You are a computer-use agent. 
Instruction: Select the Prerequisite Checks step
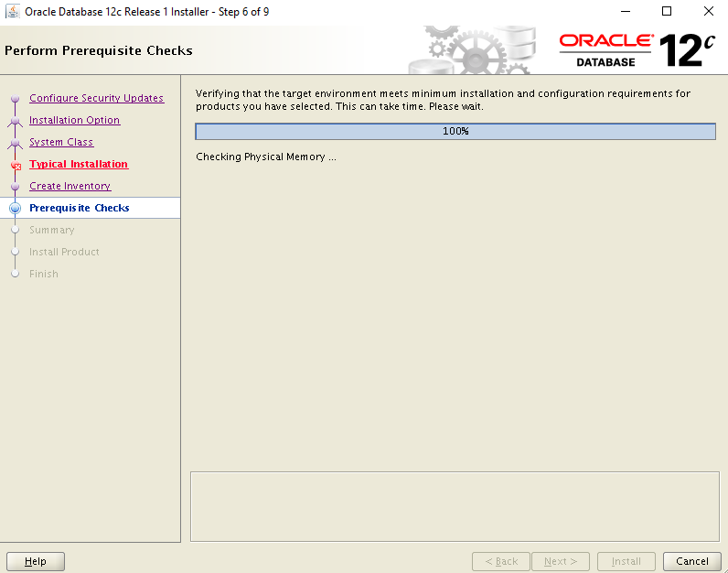coord(80,208)
